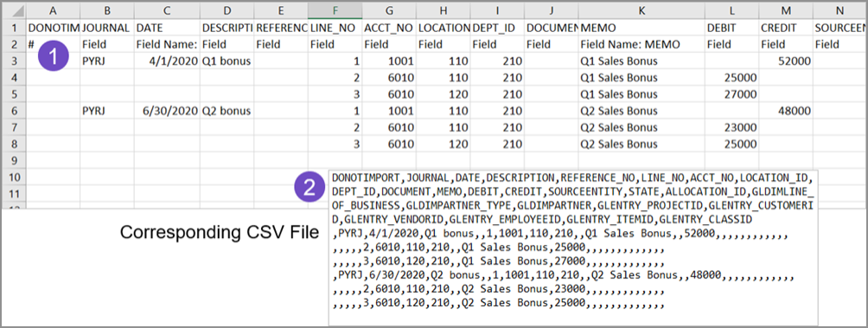Select account number 1001 in row 6
Image resolution: width=868 pixels, height=328 pixels.
[390, 110]
